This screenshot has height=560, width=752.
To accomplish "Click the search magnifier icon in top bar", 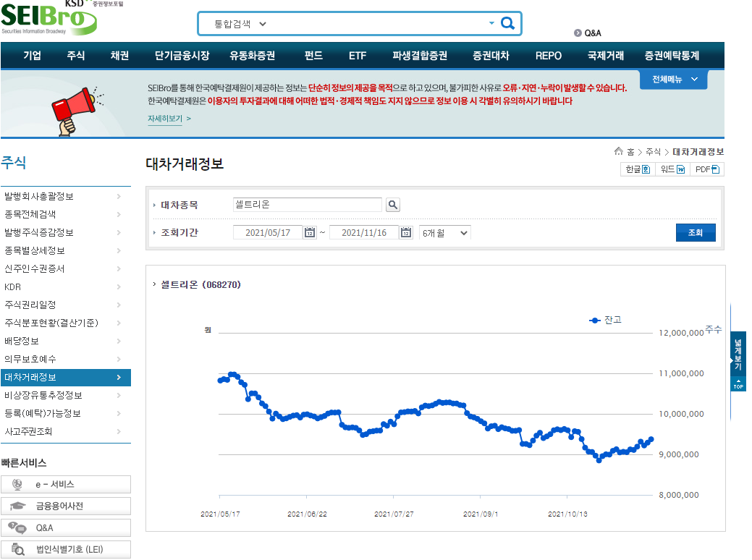I will tap(507, 23).
